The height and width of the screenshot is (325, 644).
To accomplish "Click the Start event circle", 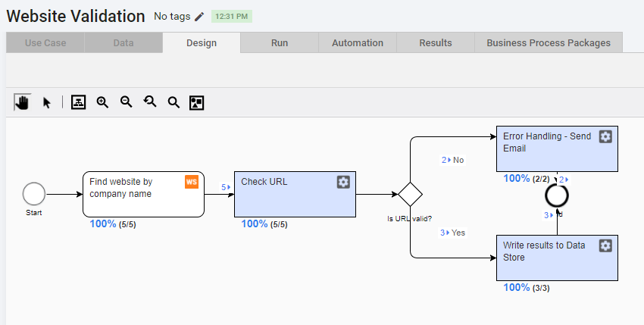I will coord(34,194).
